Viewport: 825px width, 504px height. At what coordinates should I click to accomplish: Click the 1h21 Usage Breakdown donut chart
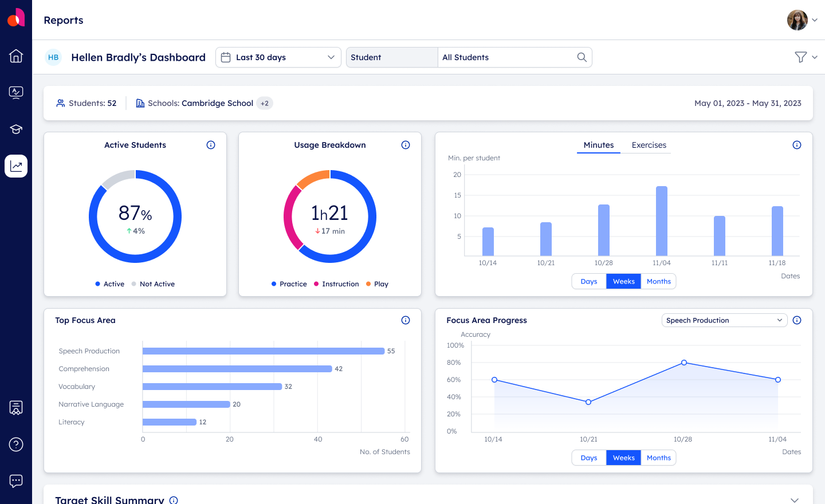pyautogui.click(x=330, y=216)
